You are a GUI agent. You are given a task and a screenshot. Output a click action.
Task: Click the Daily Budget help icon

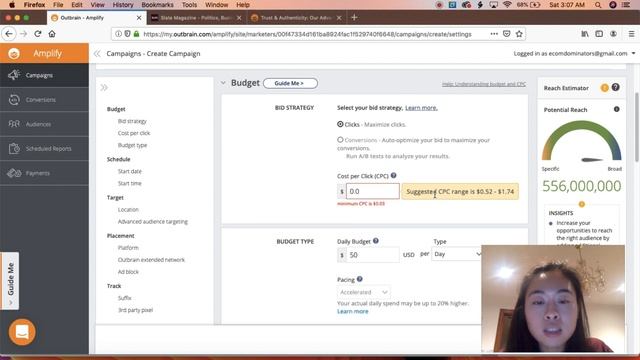(x=376, y=241)
